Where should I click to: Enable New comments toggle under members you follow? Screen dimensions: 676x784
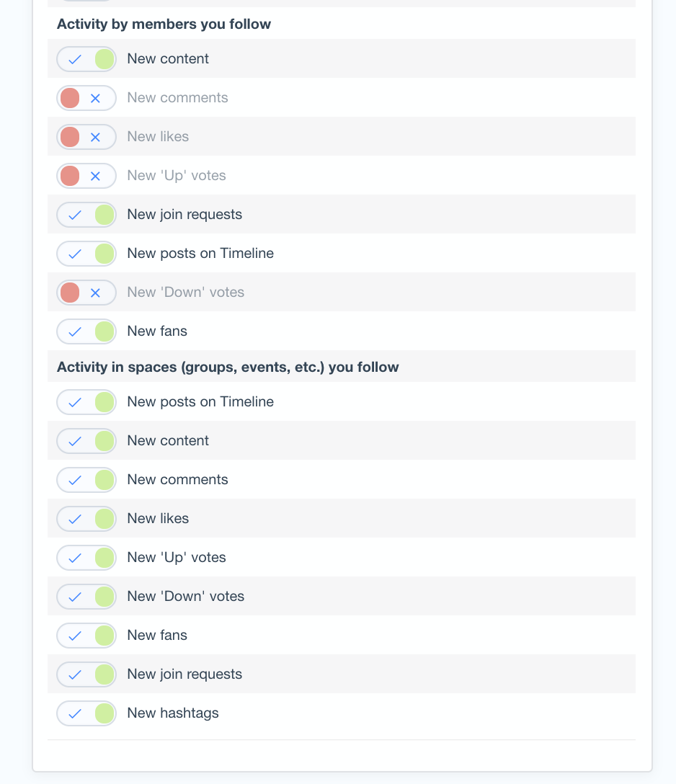pos(86,98)
